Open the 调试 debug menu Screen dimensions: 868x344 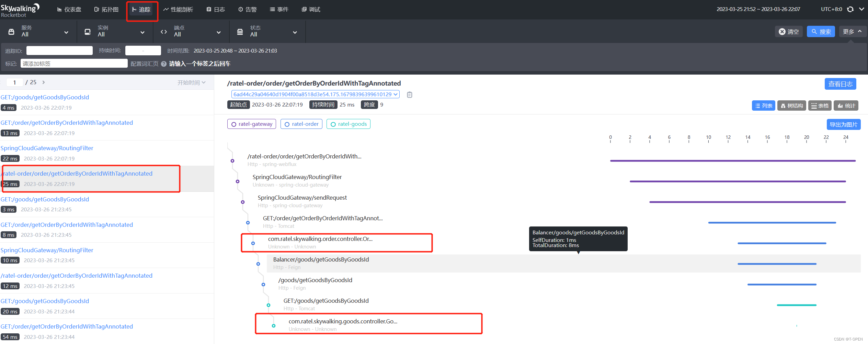click(311, 9)
